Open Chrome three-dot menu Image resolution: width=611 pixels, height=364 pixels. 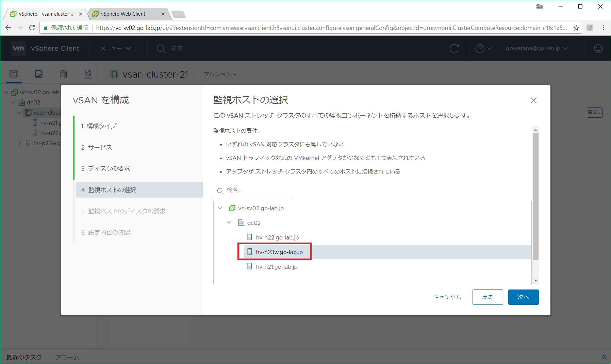603,28
